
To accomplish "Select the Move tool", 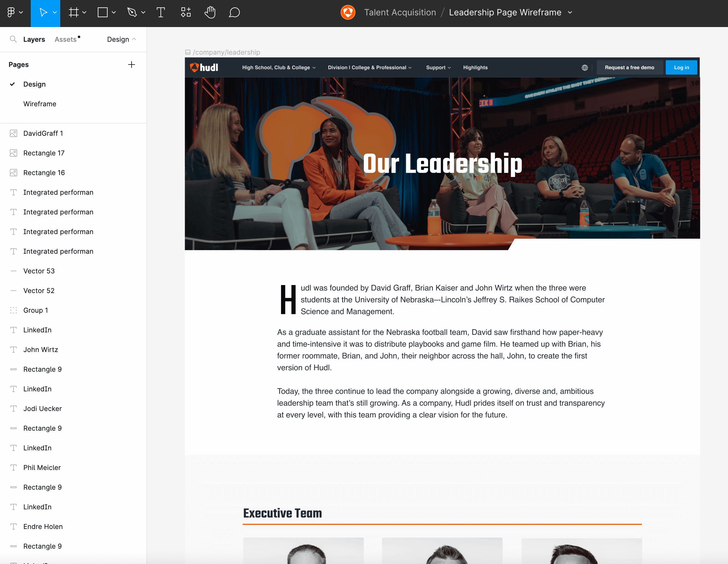I will (43, 13).
